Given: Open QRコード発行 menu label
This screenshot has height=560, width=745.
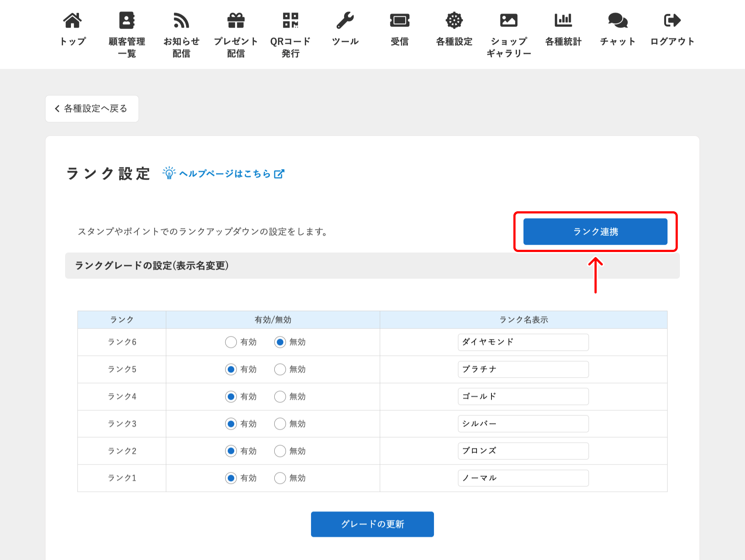Looking at the screenshot, I should tap(291, 48).
